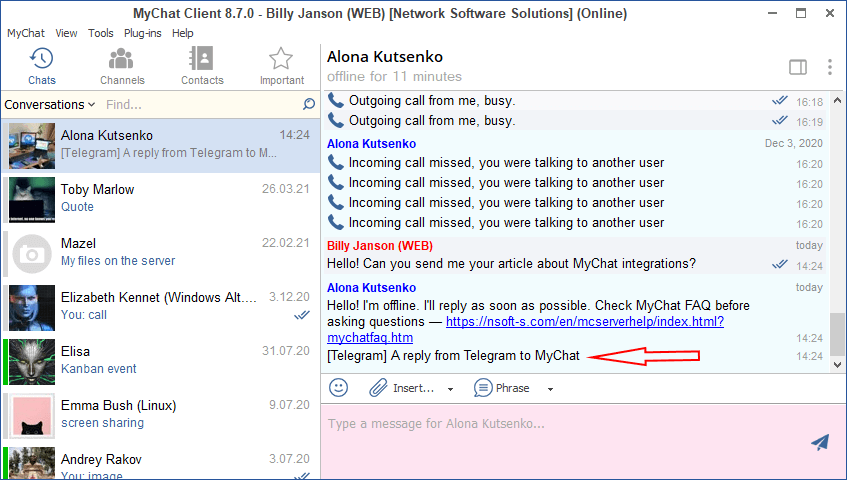
Task: Open the emoji smiley picker
Action: click(x=339, y=387)
